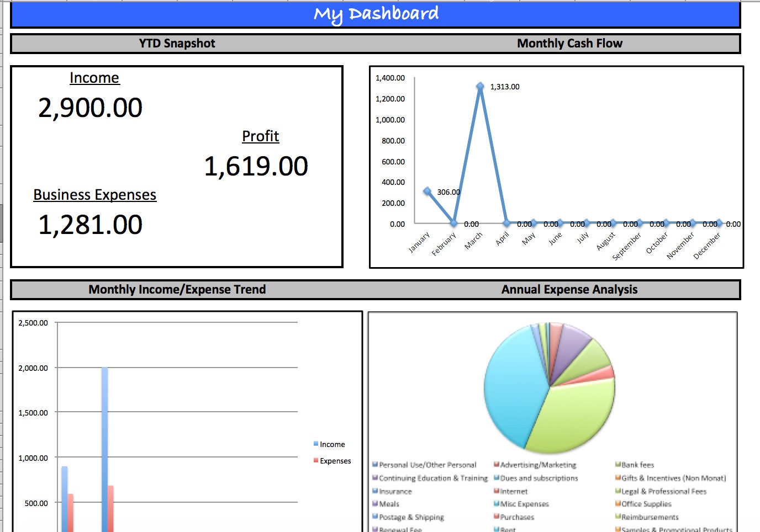
Task: Select the 1,313.00 March data point
Action: [479, 86]
